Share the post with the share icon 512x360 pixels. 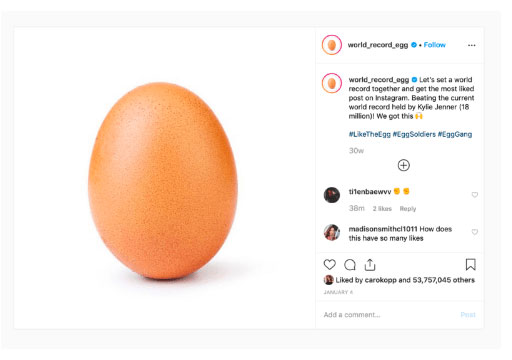[x=370, y=265]
